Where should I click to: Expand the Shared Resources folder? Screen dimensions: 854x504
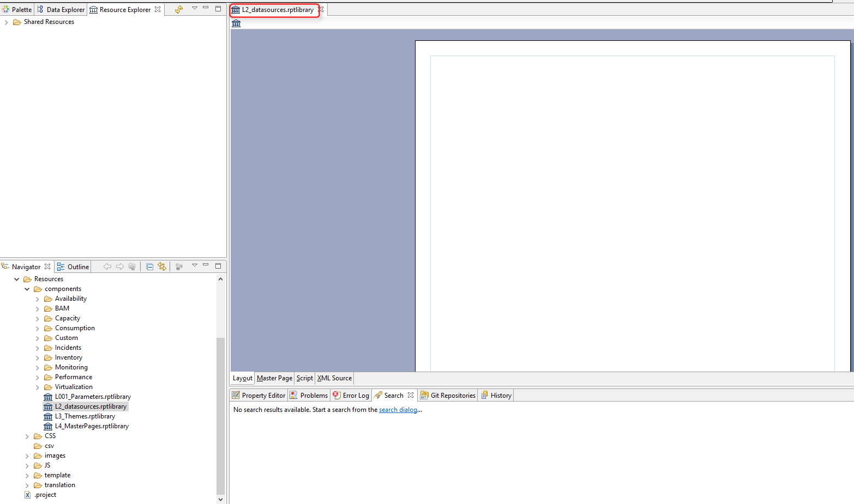point(5,22)
